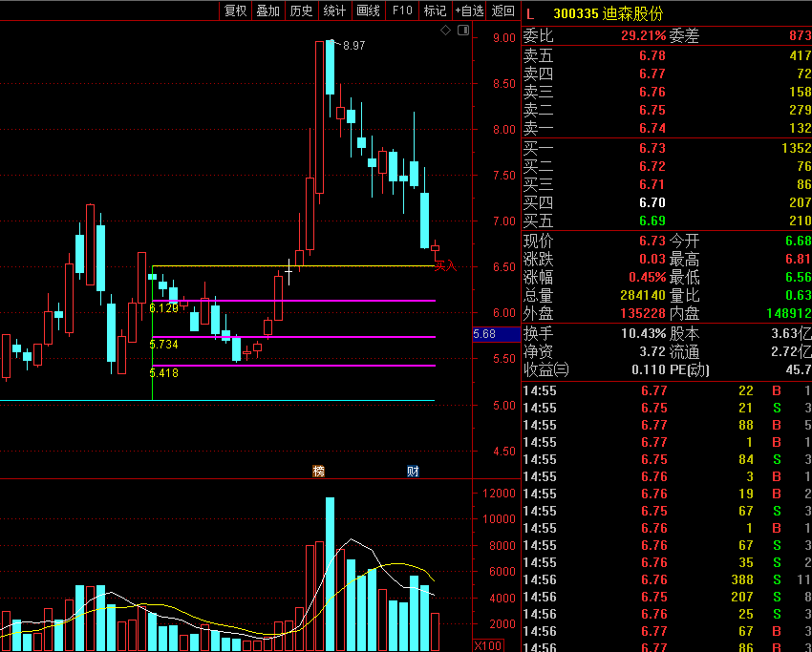Click the 量比 label

[684, 296]
